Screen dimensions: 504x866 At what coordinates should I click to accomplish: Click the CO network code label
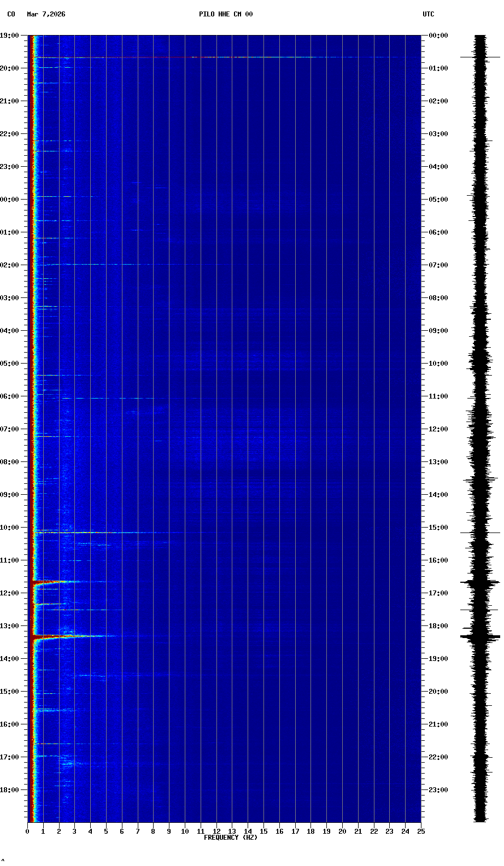coord(11,14)
